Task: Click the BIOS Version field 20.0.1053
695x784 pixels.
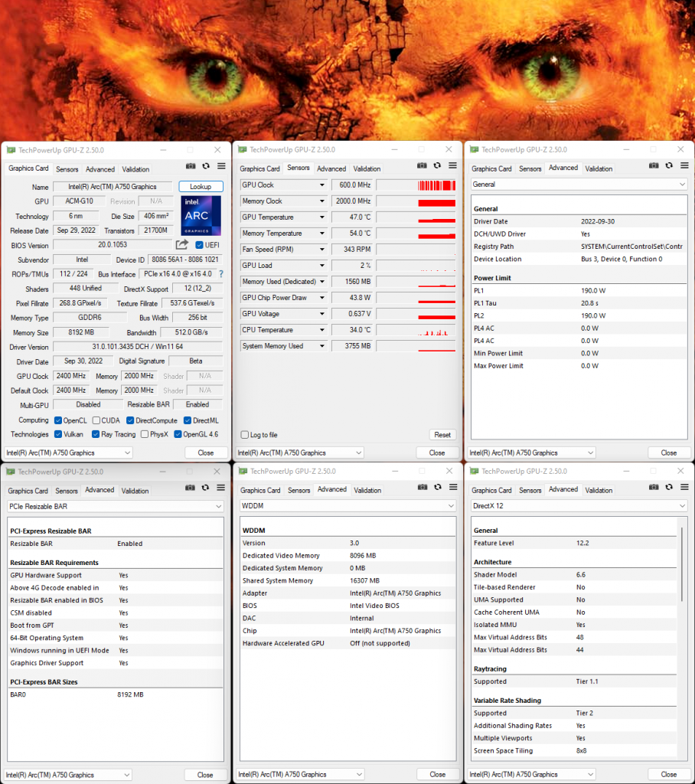Action: click(x=113, y=245)
